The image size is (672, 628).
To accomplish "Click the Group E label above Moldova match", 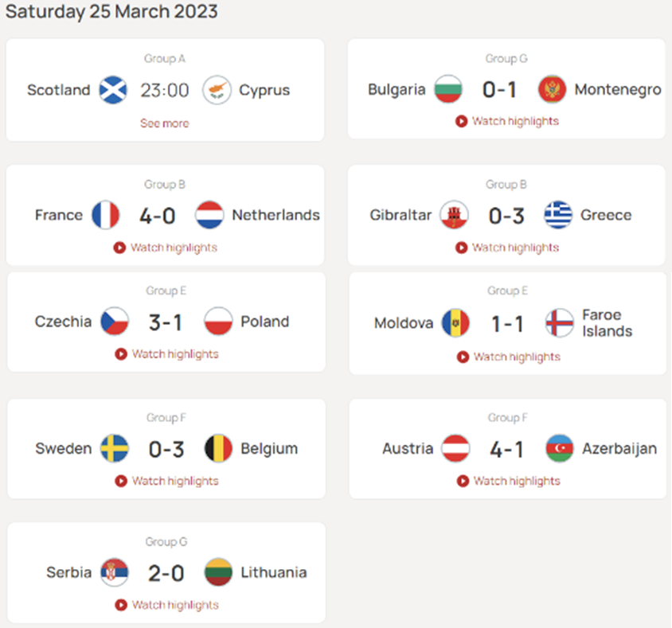I will coord(507,291).
